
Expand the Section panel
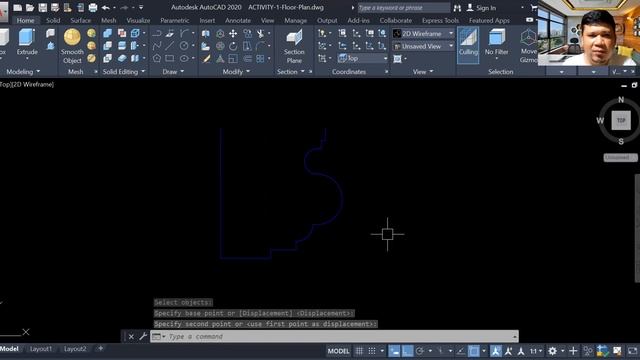pos(291,71)
